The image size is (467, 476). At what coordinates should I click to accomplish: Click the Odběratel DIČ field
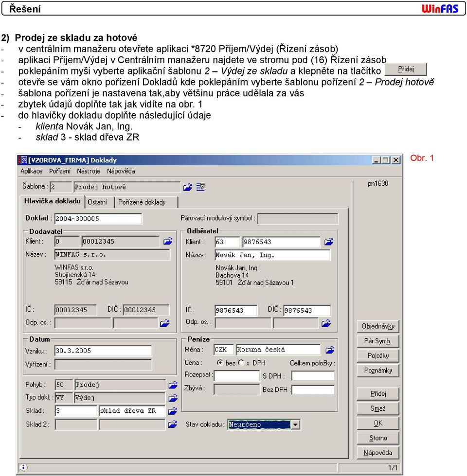click(x=307, y=311)
